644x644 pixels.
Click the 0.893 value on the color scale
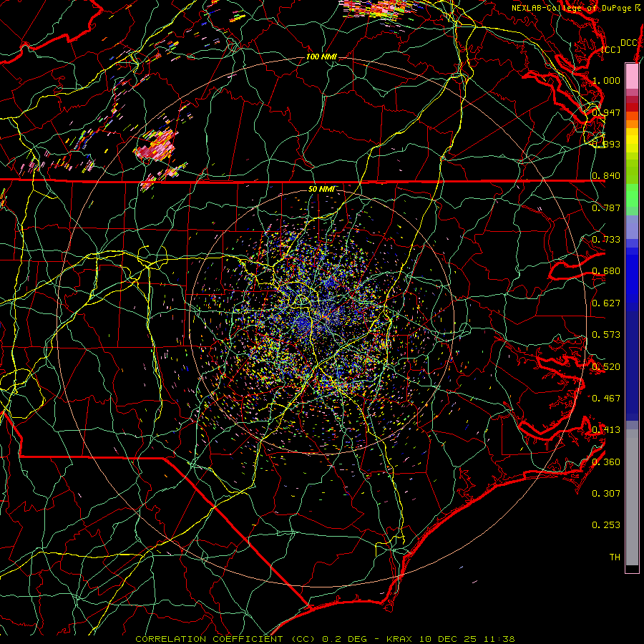tap(606, 144)
